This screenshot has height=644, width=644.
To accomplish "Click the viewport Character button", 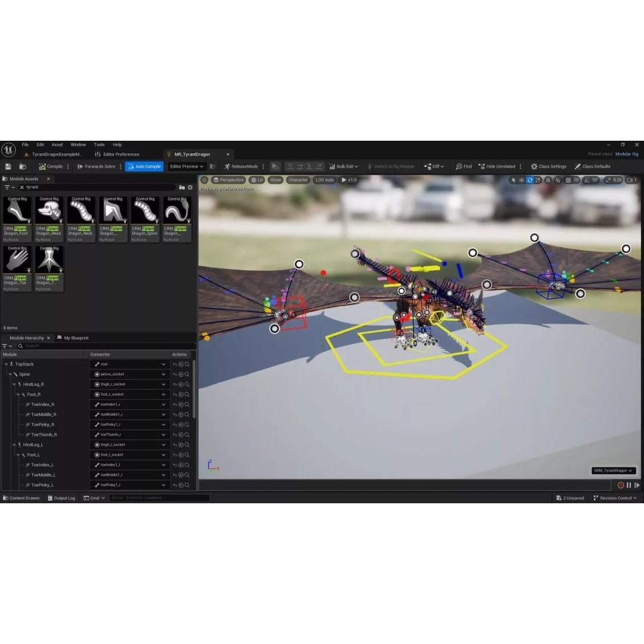I will pos(298,180).
